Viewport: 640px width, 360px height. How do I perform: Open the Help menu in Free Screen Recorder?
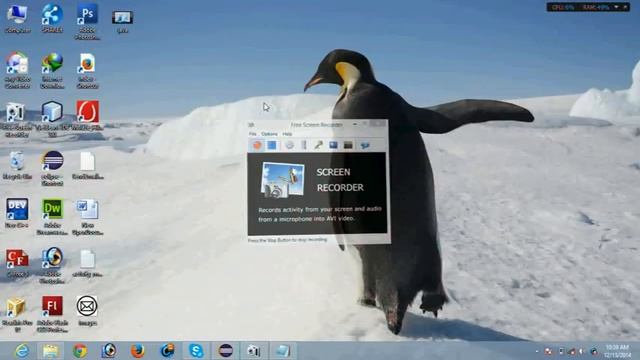pos(287,134)
